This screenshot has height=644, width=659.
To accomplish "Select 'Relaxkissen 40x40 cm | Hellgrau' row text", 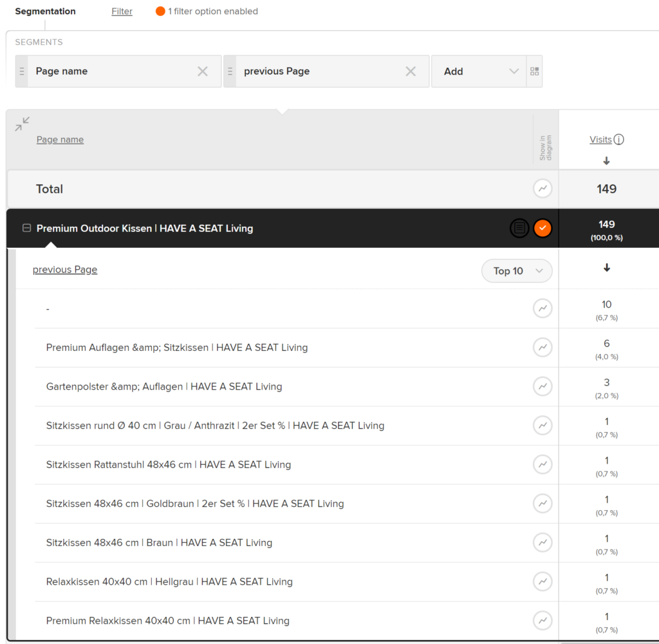I will click(169, 582).
